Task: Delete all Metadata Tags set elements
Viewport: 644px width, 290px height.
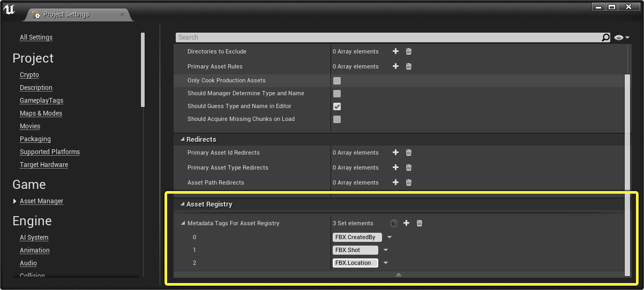Action: point(420,223)
